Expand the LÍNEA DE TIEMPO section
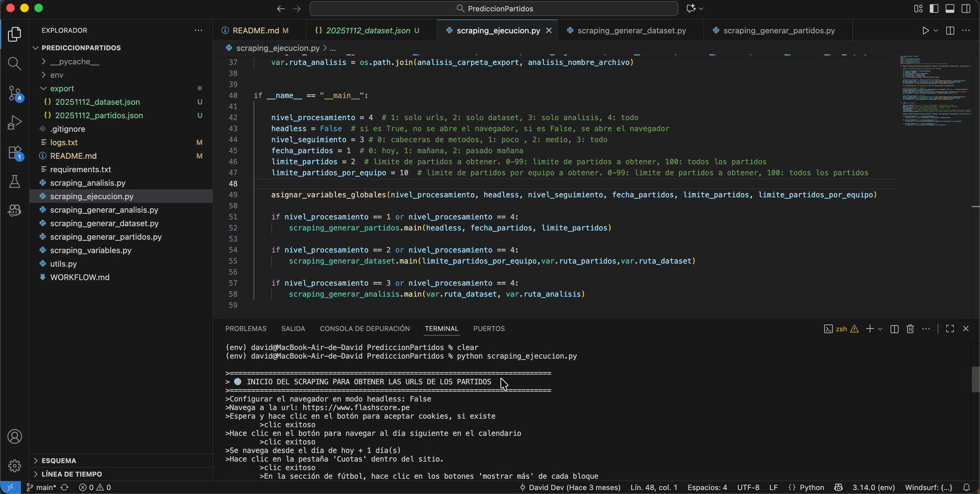980x494 pixels. [x=71, y=474]
